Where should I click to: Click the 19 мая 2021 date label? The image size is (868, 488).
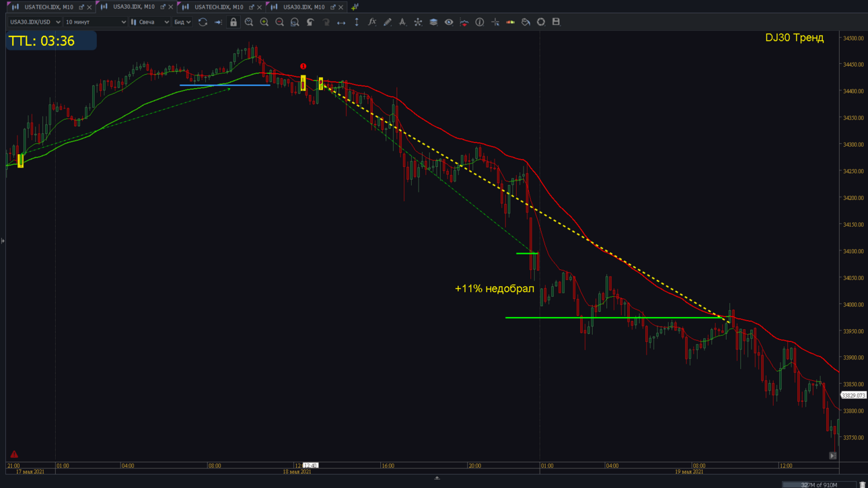tap(688, 472)
